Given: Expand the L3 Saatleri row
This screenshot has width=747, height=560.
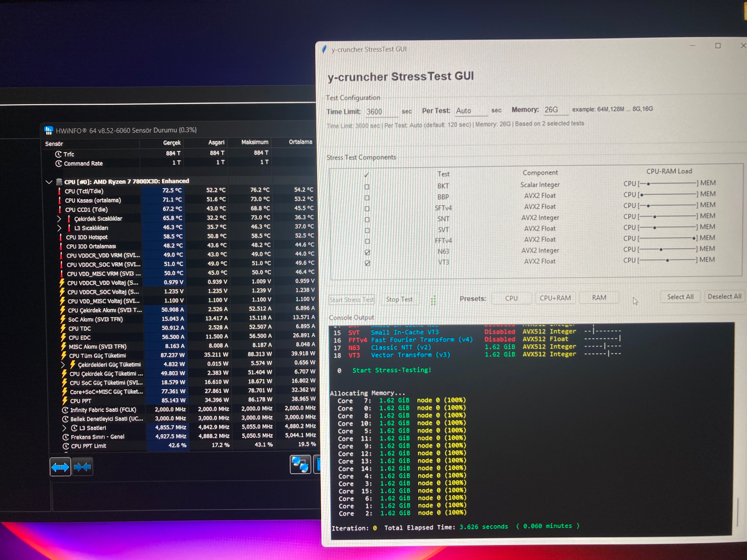Looking at the screenshot, I should 65,428.
